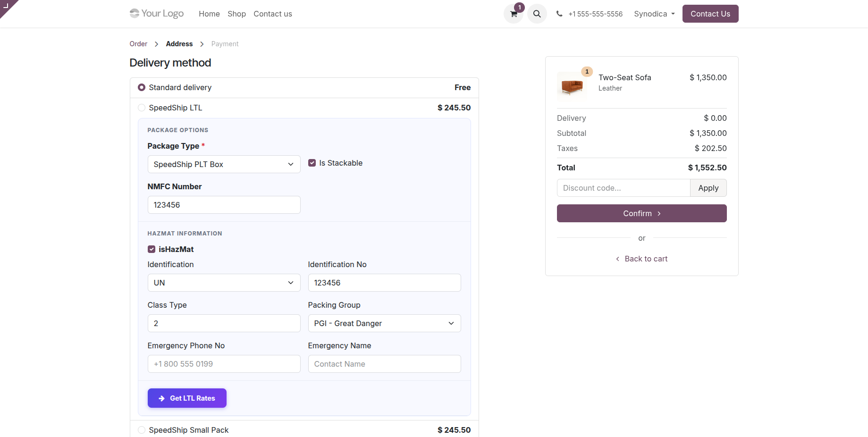Image resolution: width=868 pixels, height=437 pixels.
Task: Click the cart quantity badge on sofa
Action: coord(587,72)
